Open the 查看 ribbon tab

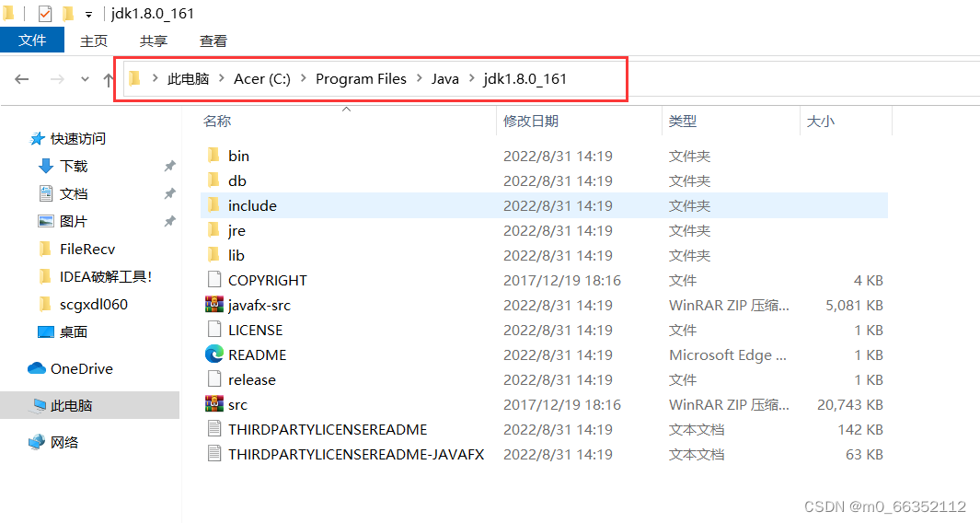coord(213,41)
